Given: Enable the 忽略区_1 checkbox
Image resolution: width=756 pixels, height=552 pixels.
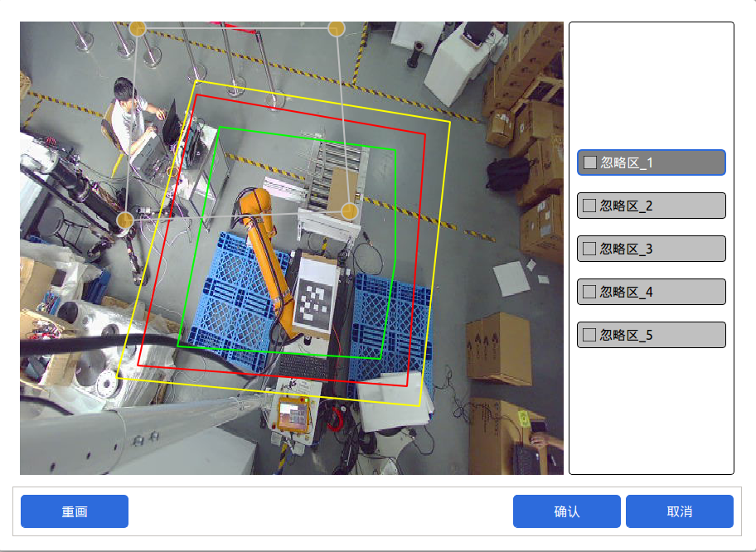Looking at the screenshot, I should [590, 162].
